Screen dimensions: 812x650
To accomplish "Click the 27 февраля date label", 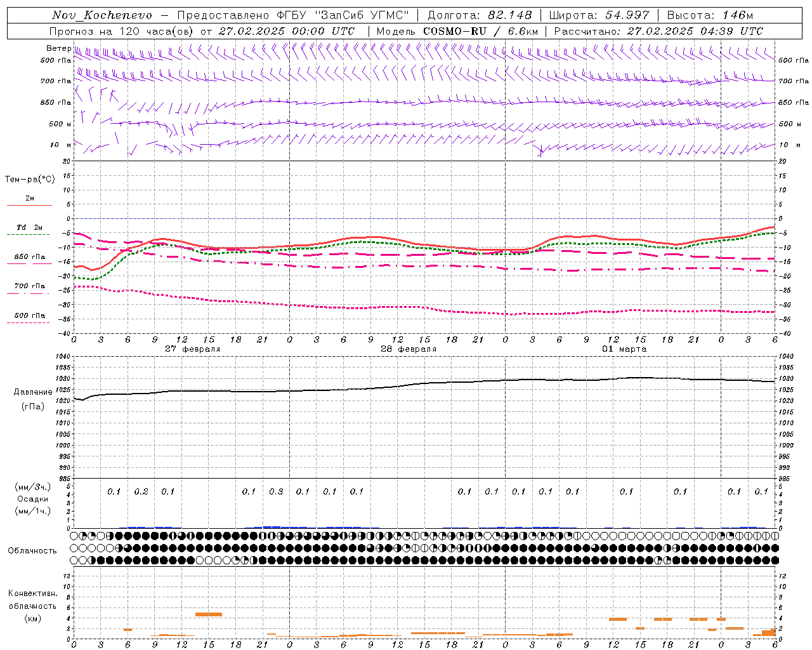I will coord(193,349).
